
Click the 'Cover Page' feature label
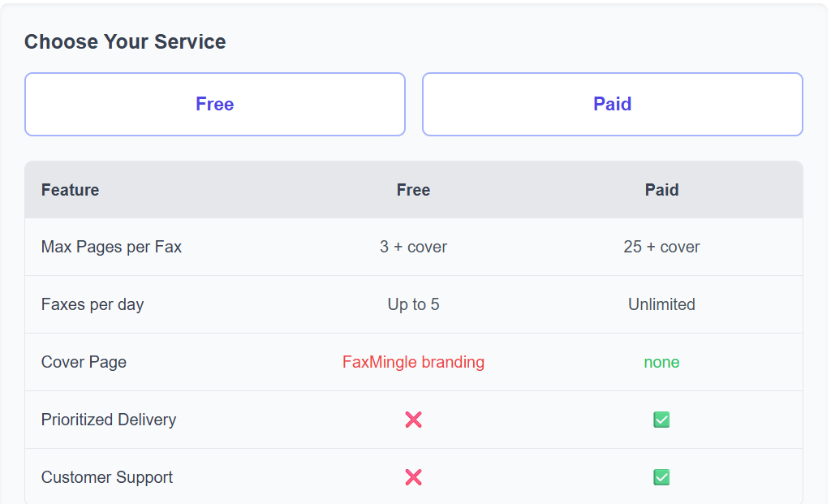pyautogui.click(x=84, y=362)
